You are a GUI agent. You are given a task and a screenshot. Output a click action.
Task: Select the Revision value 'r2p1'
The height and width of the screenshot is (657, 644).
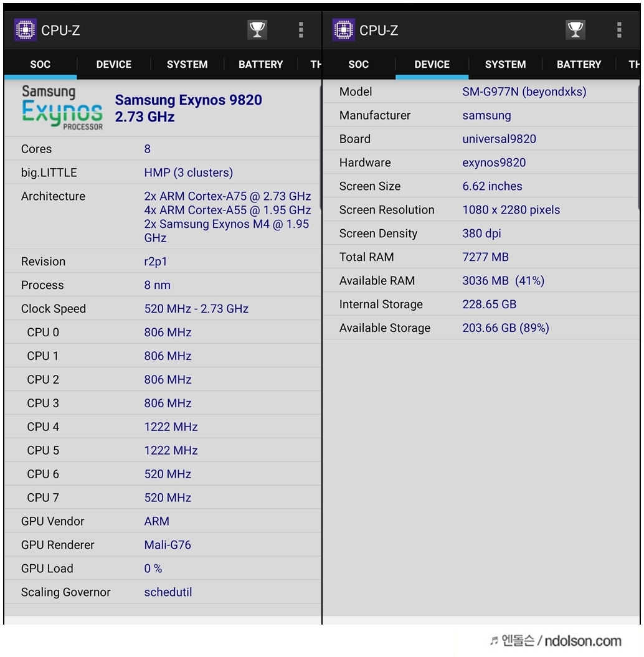pos(156,262)
